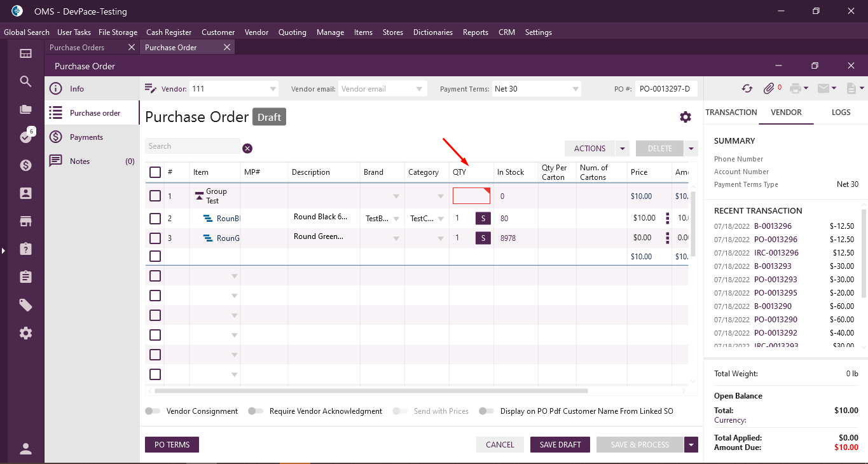This screenshot has width=868, height=464.
Task: Click the S button in row 3
Action: pos(483,238)
